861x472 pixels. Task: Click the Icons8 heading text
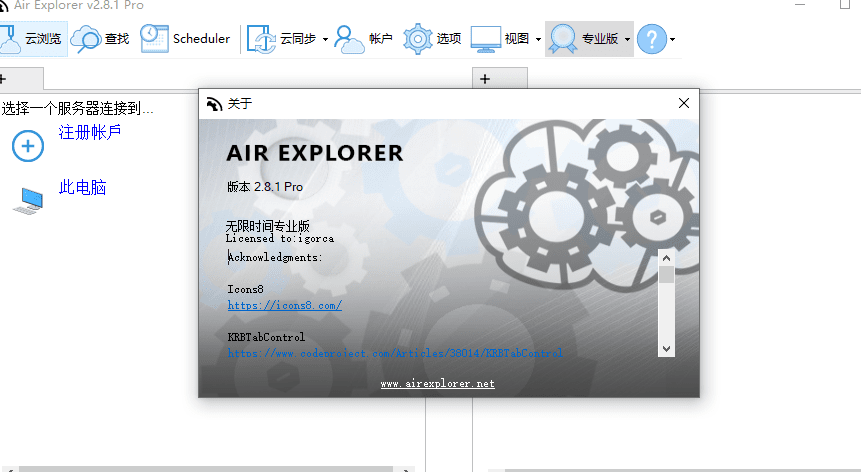(x=245, y=289)
